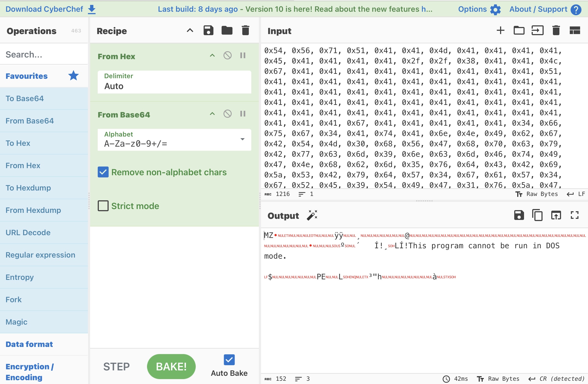The height and width of the screenshot is (384, 588).
Task: Click the Load recipe folder icon
Action: [x=227, y=31]
